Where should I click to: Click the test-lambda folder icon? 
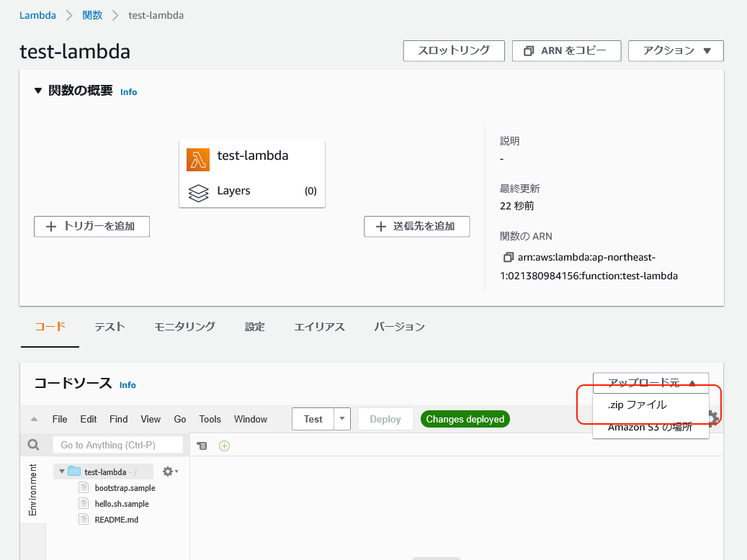pos(74,471)
